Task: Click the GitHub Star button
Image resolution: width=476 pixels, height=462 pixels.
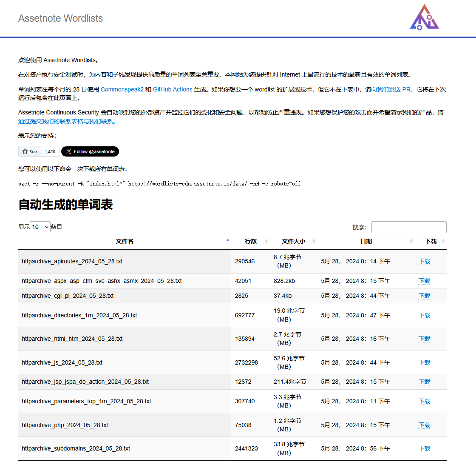Action: (x=30, y=151)
